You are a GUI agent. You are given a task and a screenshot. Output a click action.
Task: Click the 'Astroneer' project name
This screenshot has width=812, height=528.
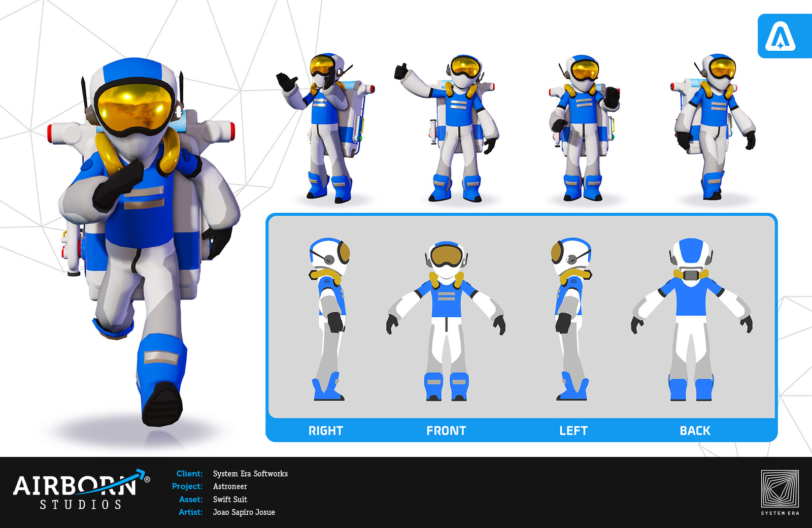[230, 486]
